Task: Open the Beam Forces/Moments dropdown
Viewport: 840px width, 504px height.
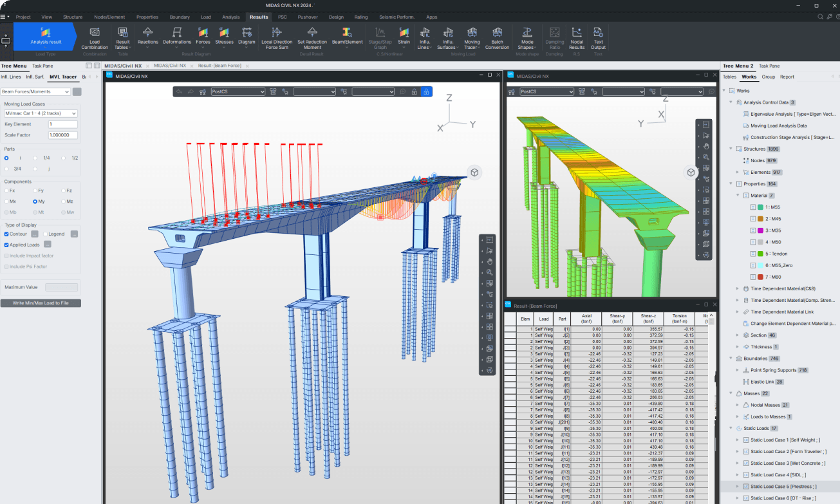Action: click(x=35, y=91)
